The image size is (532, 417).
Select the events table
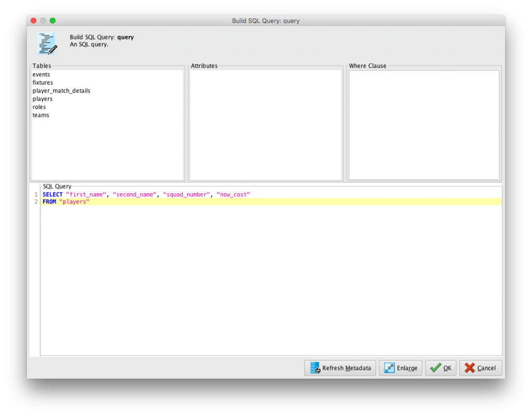pos(42,75)
